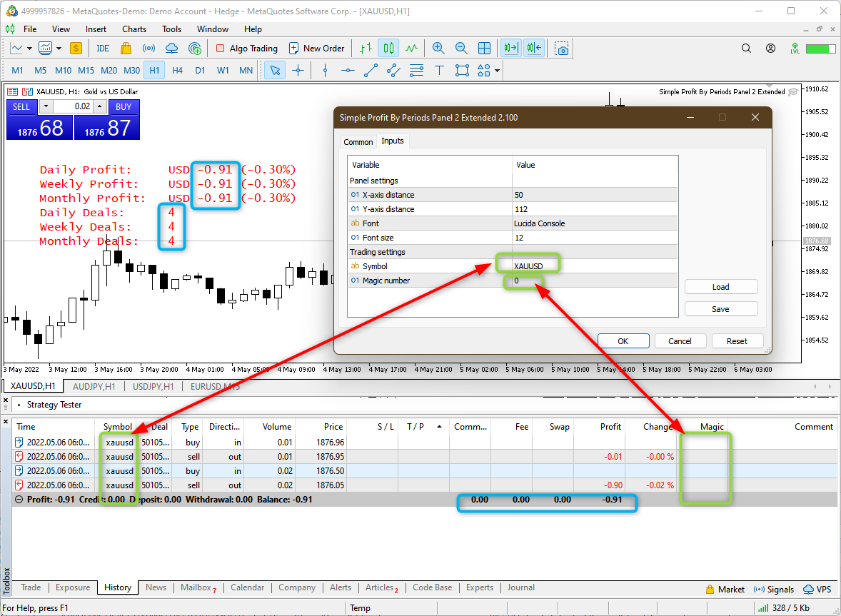Open MetaEditor via the IDE icon

(x=103, y=48)
